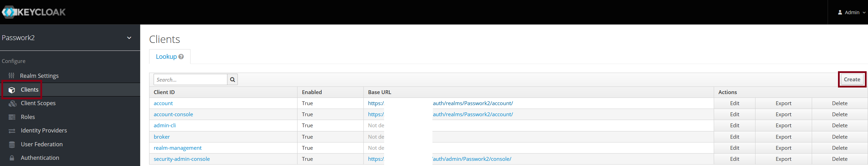Click the Roles list icon

click(12, 117)
